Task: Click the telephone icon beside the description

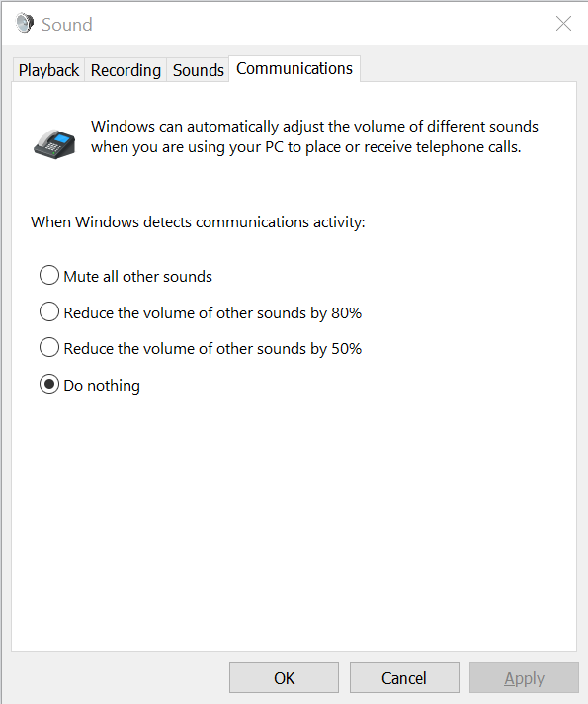Action: pos(54,144)
